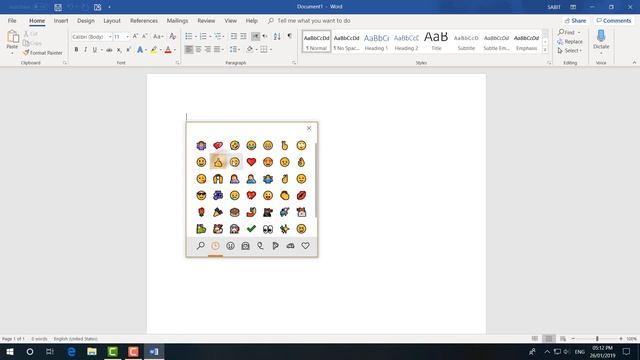Adjust the zoom slider in status bar
Screen dimensions: 640x360
[597, 339]
